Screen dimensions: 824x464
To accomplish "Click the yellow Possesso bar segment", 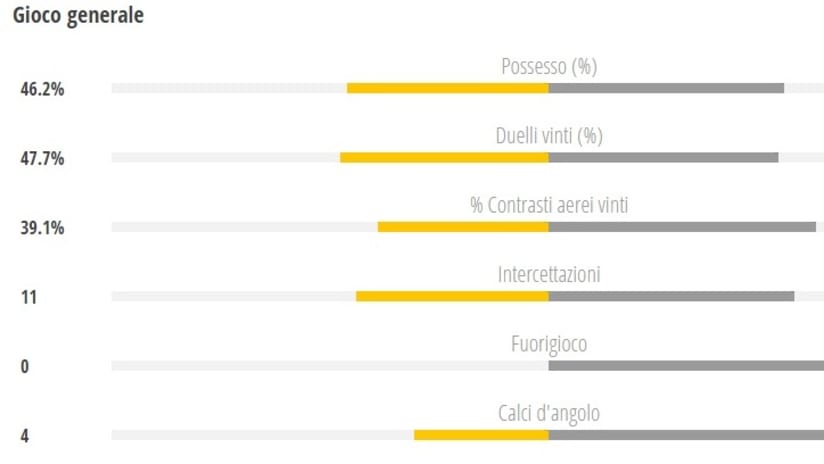I will [x=447, y=88].
